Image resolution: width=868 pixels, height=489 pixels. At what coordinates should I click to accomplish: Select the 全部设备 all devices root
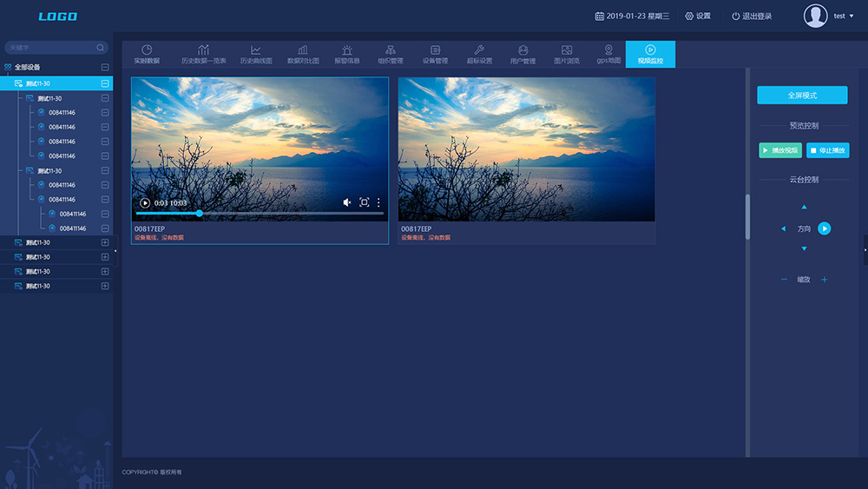27,67
